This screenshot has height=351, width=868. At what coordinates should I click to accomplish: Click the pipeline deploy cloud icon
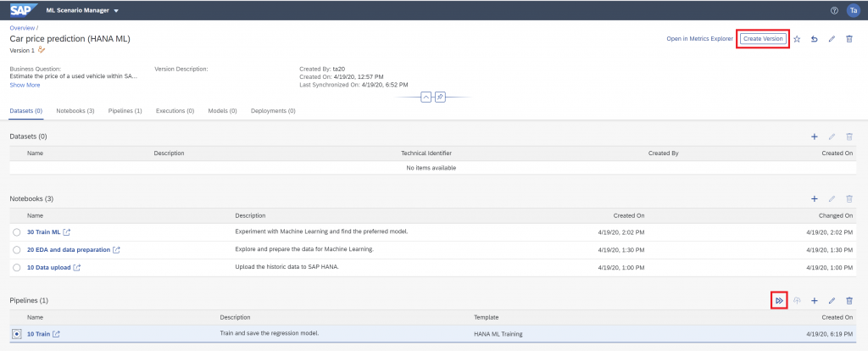pyautogui.click(x=797, y=301)
